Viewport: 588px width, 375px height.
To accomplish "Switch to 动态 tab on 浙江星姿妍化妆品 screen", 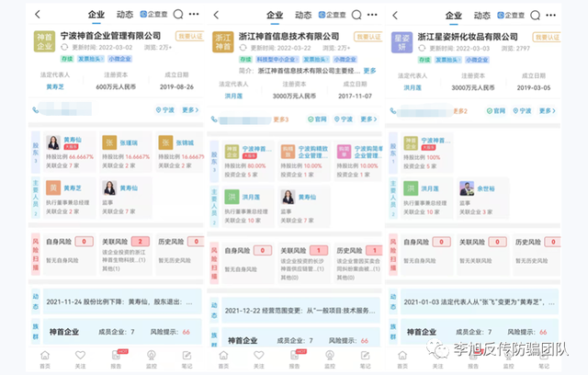I will 481,16.
